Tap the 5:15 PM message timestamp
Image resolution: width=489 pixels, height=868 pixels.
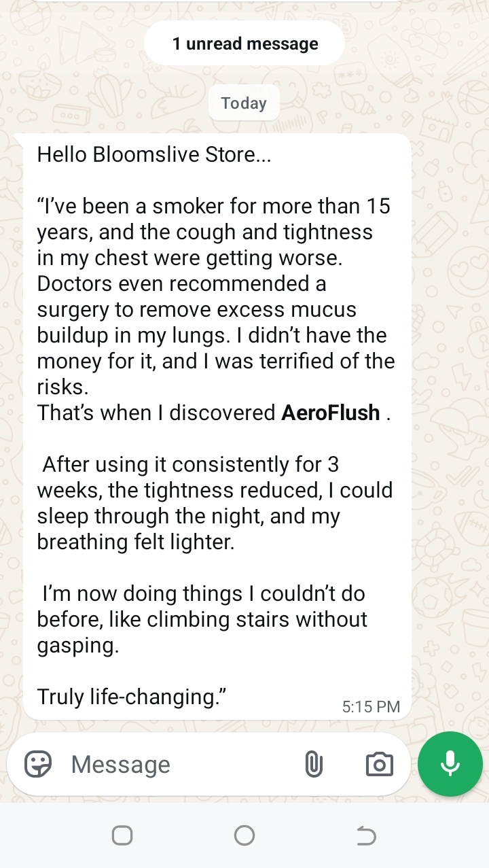(371, 707)
